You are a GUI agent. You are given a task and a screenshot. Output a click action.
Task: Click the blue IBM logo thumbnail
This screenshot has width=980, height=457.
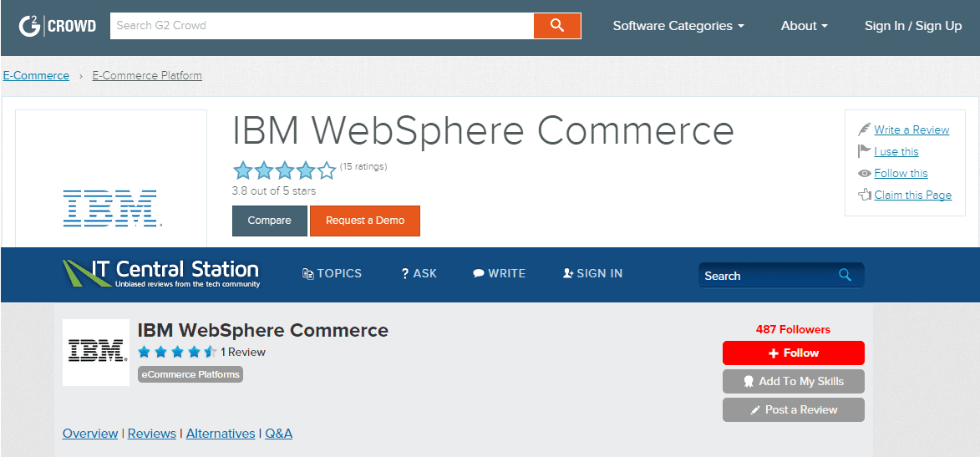pyautogui.click(x=111, y=208)
